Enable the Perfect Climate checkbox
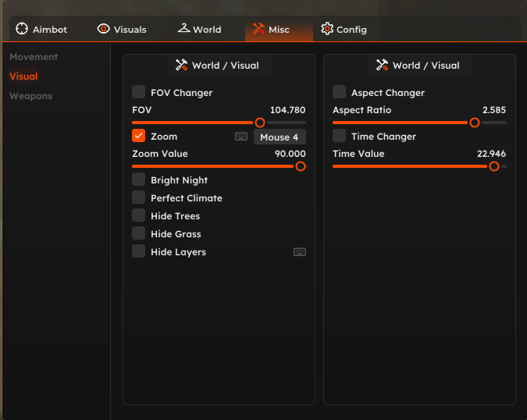The height and width of the screenshot is (420, 527). coord(138,198)
